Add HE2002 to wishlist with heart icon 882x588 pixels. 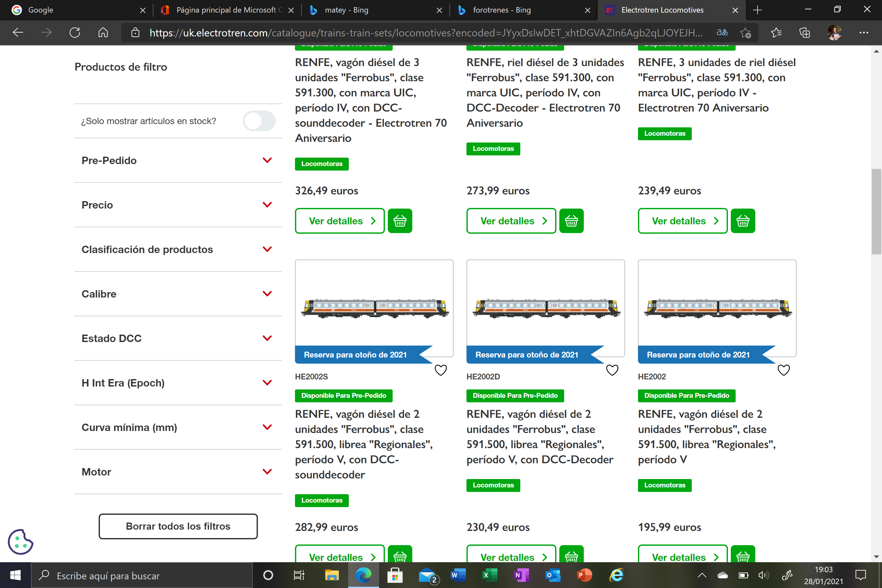tap(783, 370)
